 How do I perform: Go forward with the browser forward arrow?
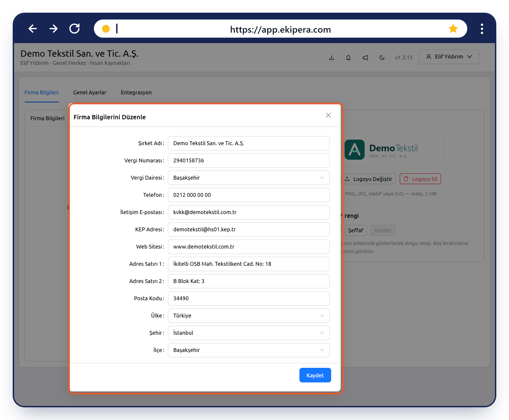pos(54,29)
